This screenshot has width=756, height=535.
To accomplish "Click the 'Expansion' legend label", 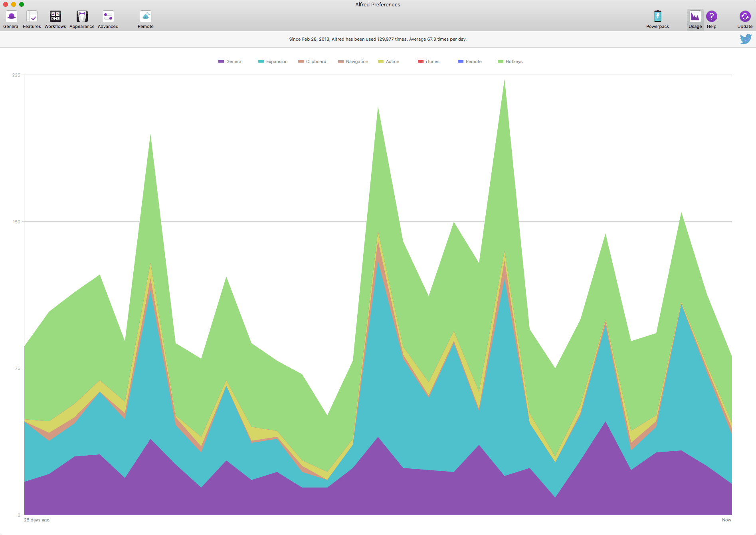I will 277,61.
